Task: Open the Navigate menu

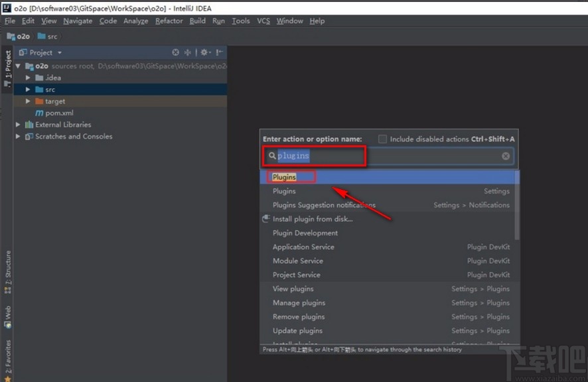Action: click(x=78, y=21)
